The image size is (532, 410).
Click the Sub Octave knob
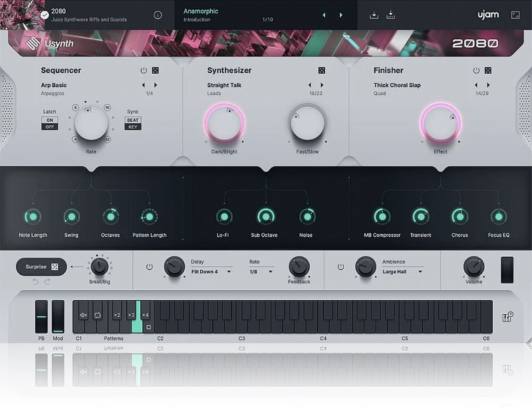coord(265,216)
